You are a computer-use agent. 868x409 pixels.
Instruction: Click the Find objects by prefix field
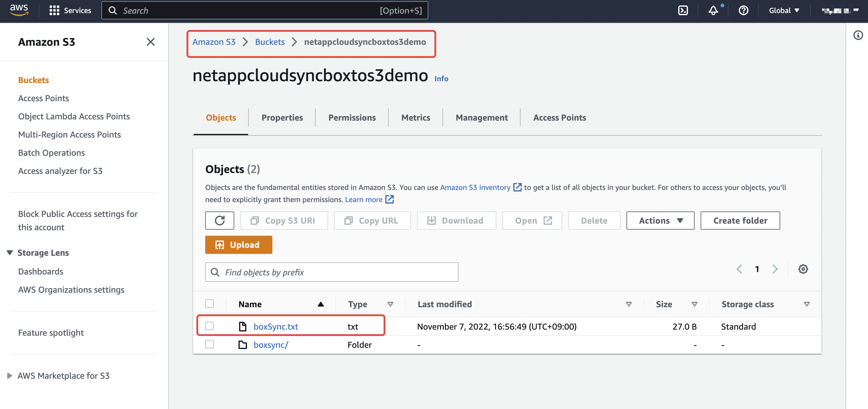pyautogui.click(x=331, y=272)
